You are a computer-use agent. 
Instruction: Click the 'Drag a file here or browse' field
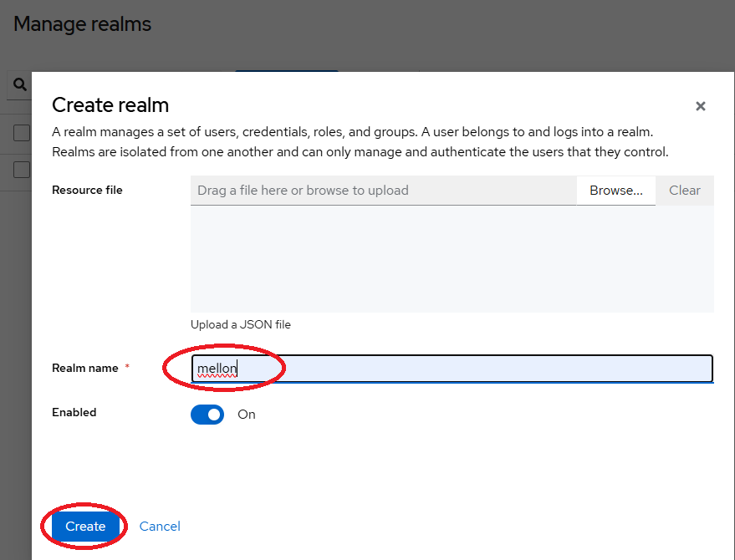(384, 191)
